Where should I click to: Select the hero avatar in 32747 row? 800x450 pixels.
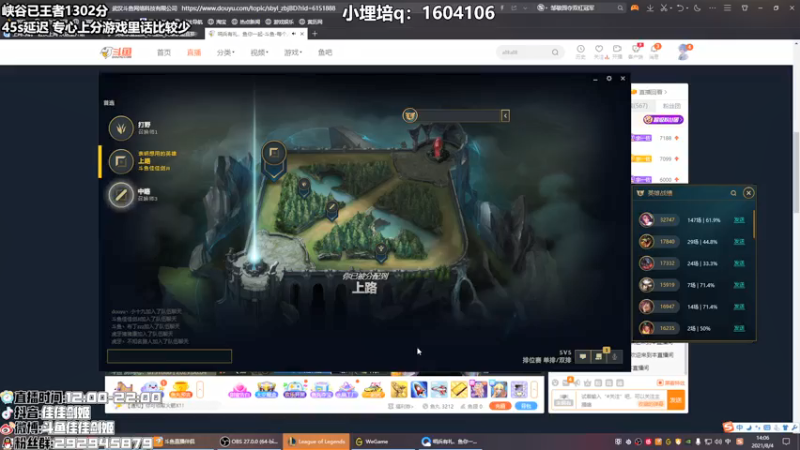[x=646, y=220]
